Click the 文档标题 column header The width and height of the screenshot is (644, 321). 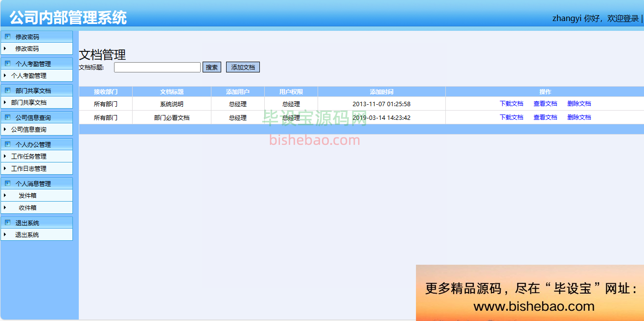click(x=172, y=92)
